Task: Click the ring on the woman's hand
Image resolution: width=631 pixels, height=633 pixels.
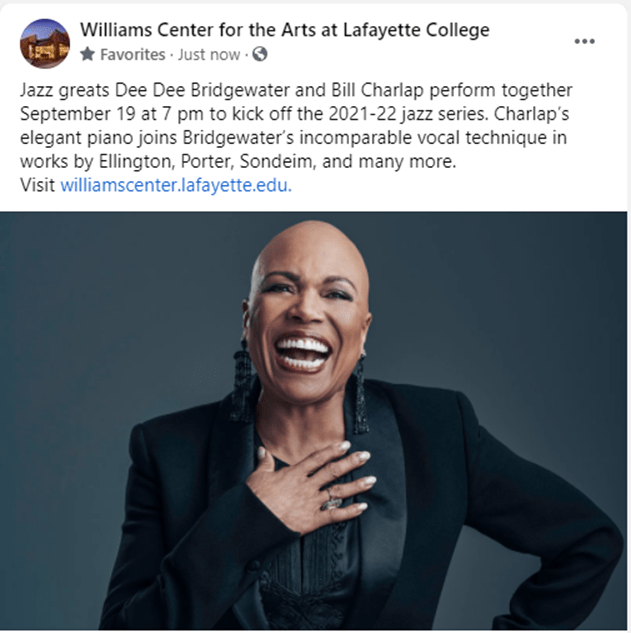Action: tap(332, 501)
